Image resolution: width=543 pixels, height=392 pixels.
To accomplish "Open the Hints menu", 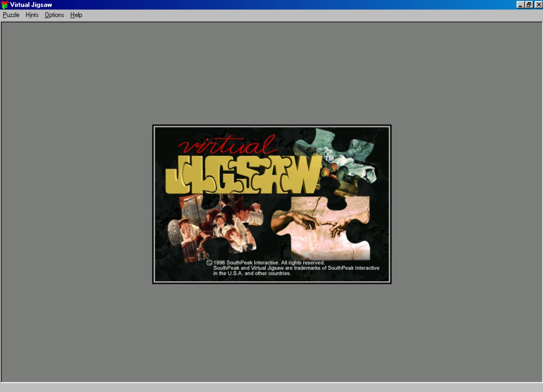I will (32, 15).
